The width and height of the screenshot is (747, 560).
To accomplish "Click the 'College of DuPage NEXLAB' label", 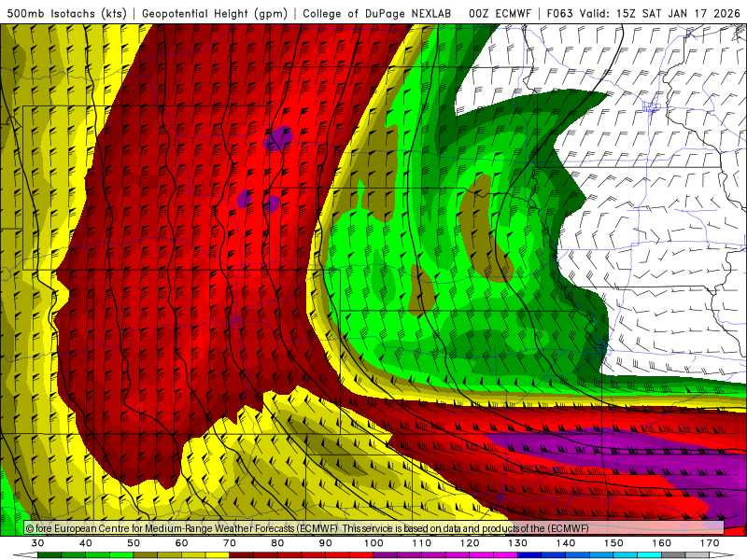I will pos(377,13).
